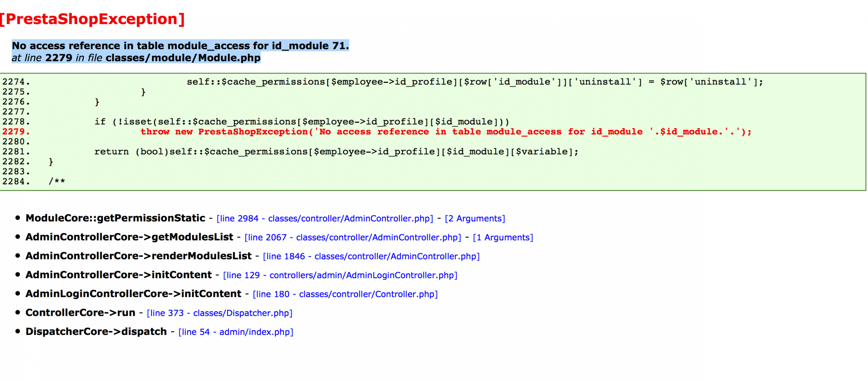Open the line 1846 AdminController.php link

[x=371, y=256]
